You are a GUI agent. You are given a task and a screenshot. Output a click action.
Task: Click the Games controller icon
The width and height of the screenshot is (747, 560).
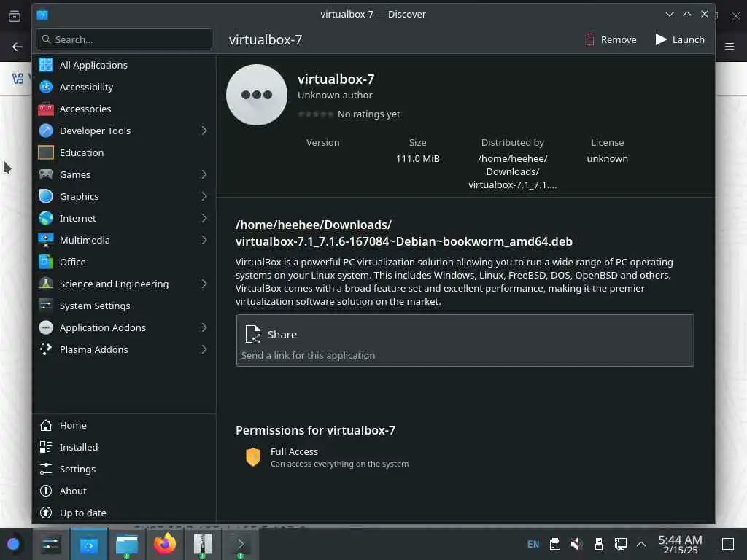click(46, 174)
